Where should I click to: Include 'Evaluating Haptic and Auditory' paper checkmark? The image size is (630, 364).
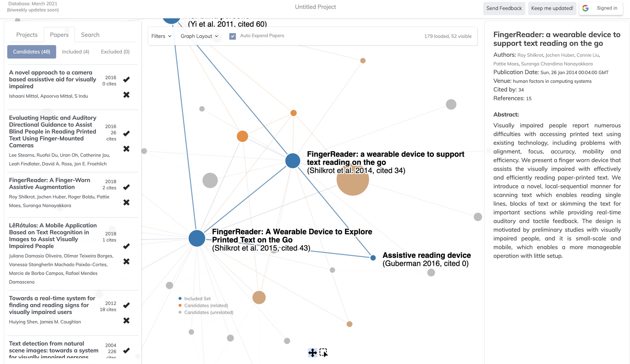(126, 133)
